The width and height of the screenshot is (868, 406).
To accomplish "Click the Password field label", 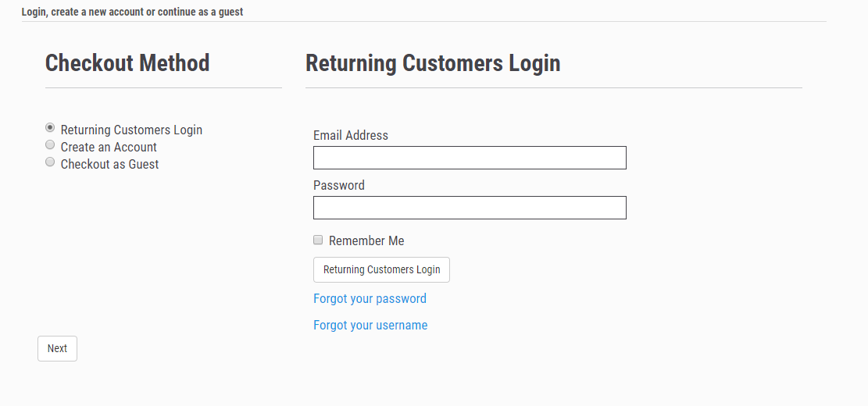I will point(339,185).
